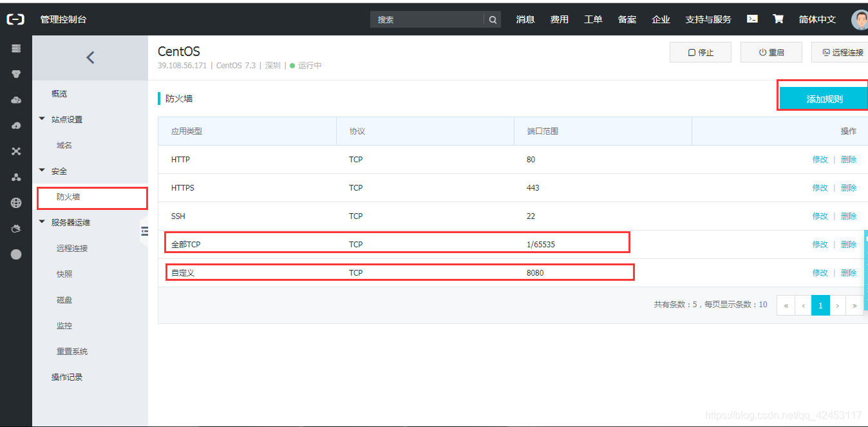Viewport: 868px width, 427px height.
Task: Collapse the 安全 section
Action: coord(42,171)
